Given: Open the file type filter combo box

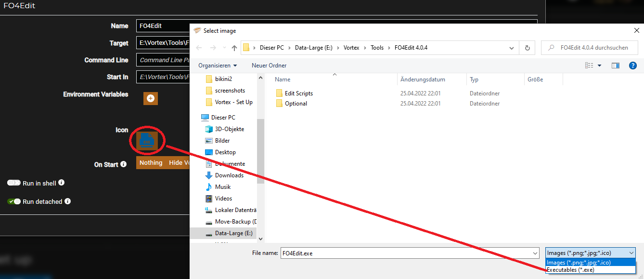Looking at the screenshot, I should [591, 253].
